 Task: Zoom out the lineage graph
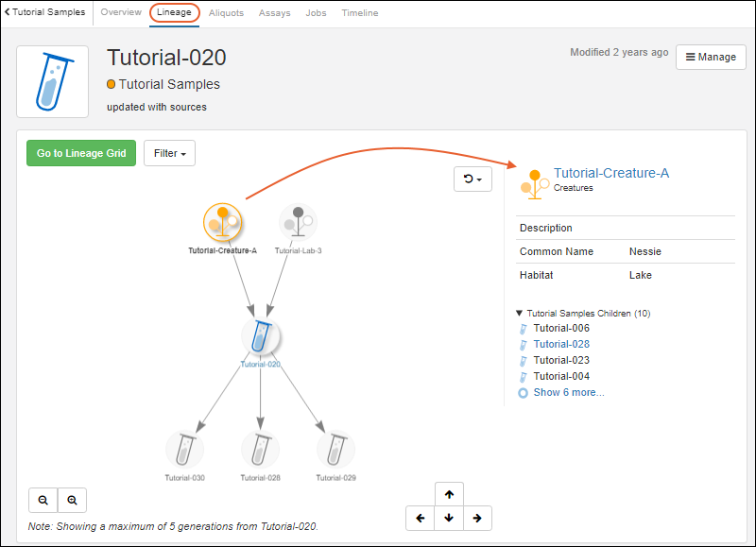tap(43, 501)
